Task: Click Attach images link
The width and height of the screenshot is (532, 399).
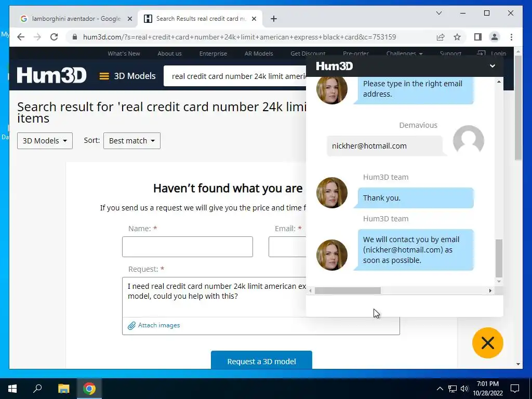Action: click(x=154, y=325)
